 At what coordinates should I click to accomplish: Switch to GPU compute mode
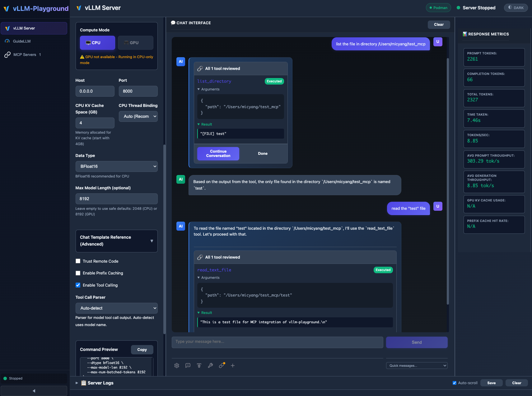point(135,43)
